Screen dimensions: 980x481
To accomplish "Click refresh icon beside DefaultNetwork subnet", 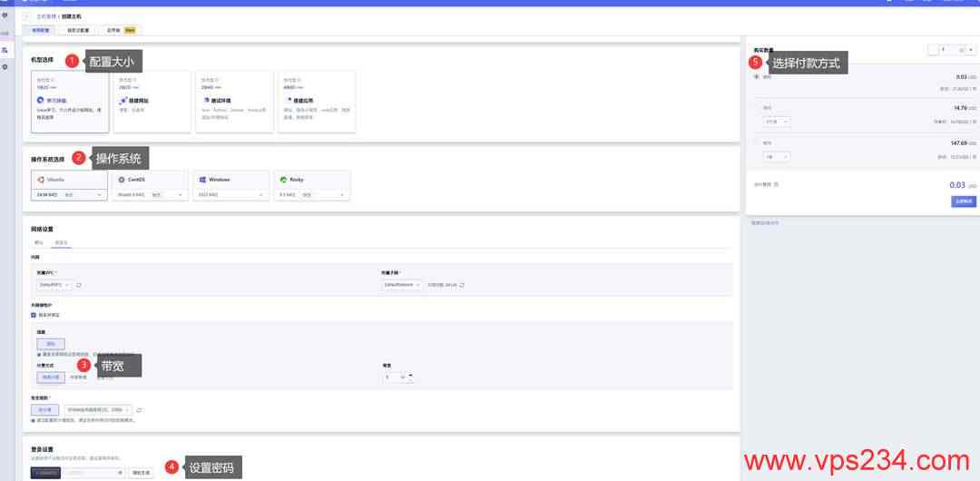I will click(x=463, y=285).
